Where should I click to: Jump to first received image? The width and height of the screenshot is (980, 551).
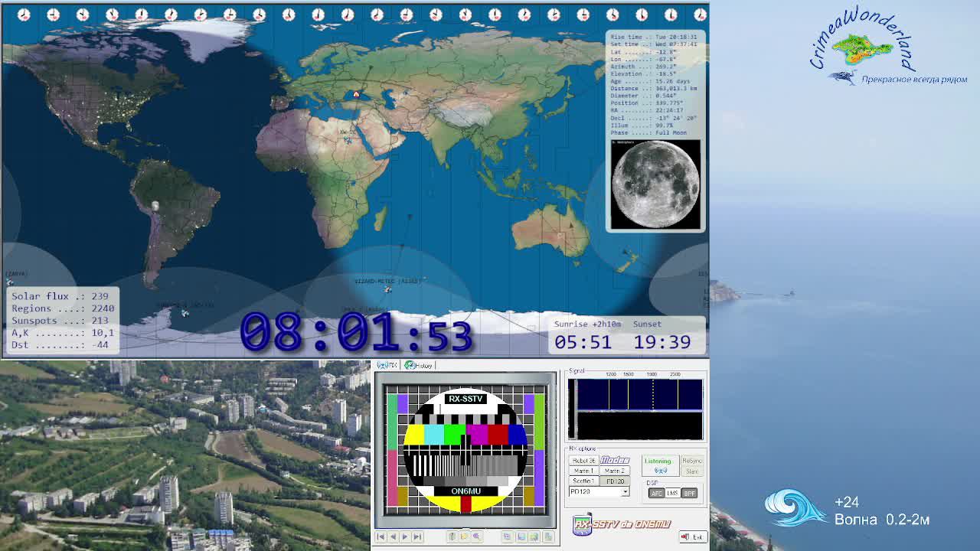381,536
